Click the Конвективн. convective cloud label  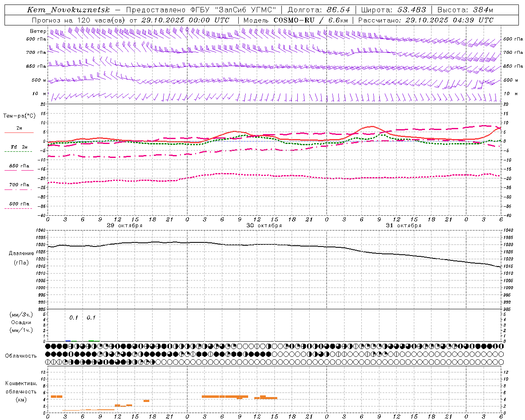pos(21,383)
